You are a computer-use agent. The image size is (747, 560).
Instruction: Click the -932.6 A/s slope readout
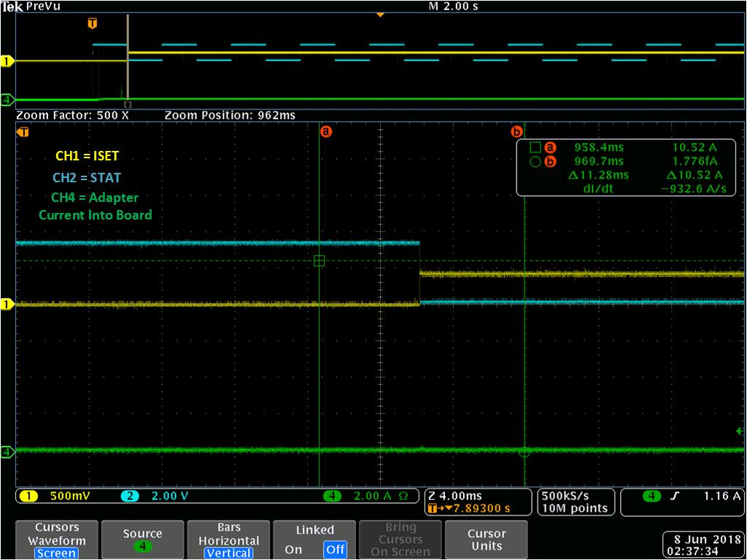(x=694, y=189)
